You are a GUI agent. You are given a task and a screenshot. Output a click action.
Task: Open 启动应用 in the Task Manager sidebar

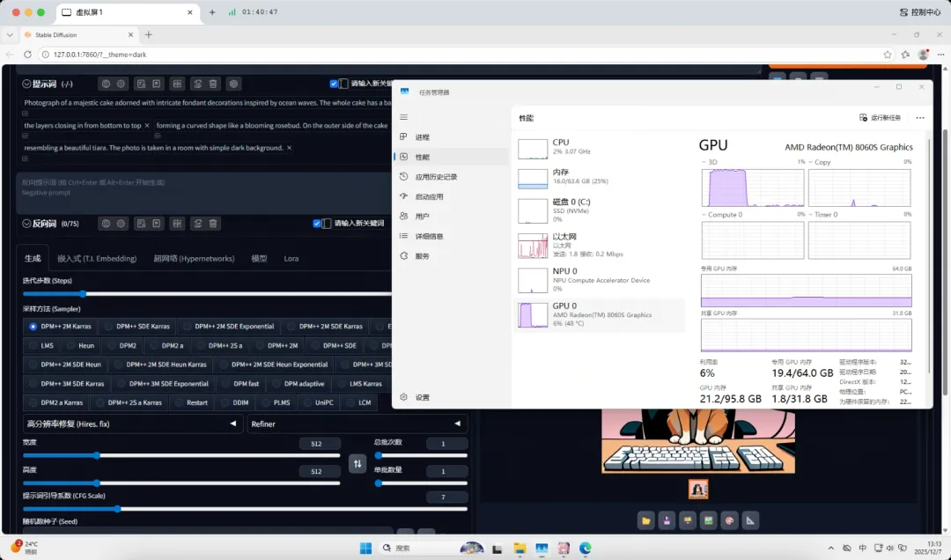point(429,196)
